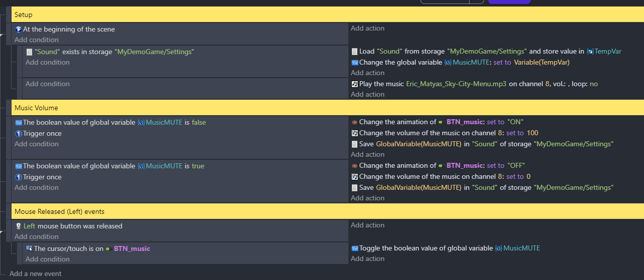This screenshot has width=644, height=280.
Task: Click the storage icon before '"Sound" exists in storage'
Action: [29, 52]
